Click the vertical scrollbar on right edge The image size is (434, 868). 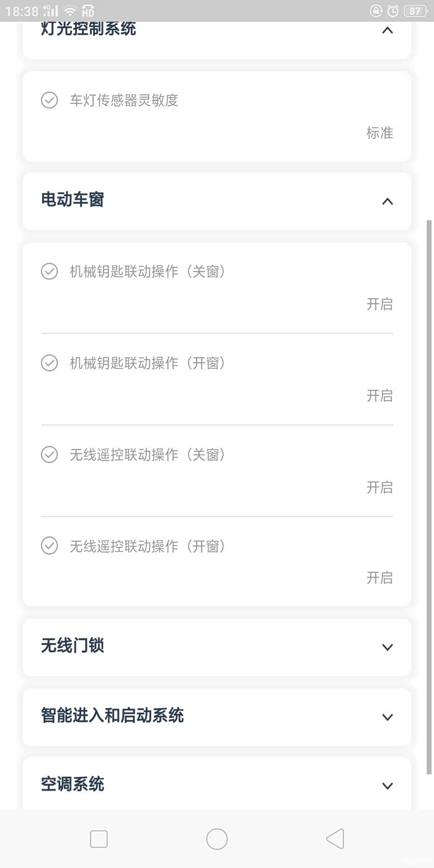pyautogui.click(x=429, y=496)
